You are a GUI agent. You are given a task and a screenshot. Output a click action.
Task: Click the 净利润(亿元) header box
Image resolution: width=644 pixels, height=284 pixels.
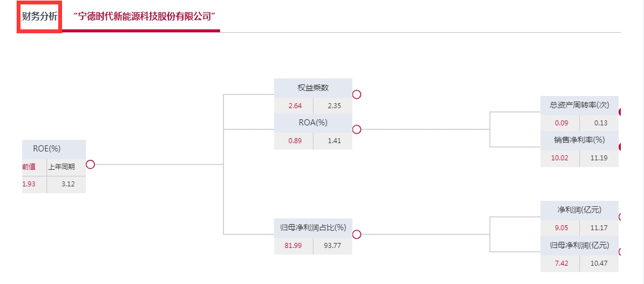[x=579, y=210]
